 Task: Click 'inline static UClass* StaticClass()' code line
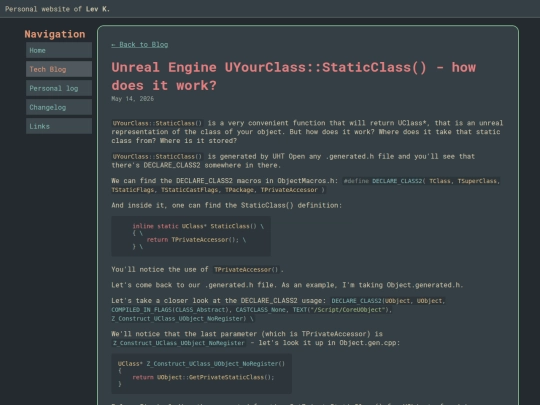[198, 226]
